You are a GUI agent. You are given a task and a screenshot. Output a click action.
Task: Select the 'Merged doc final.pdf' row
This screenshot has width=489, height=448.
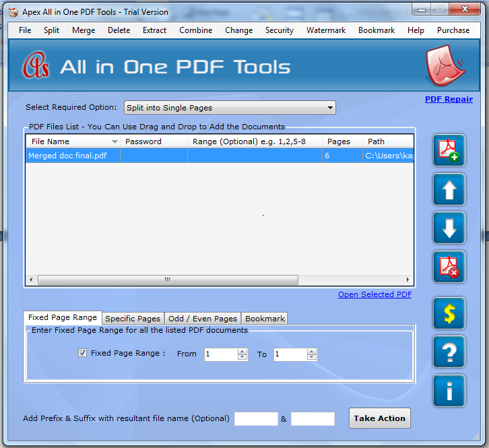pos(220,156)
